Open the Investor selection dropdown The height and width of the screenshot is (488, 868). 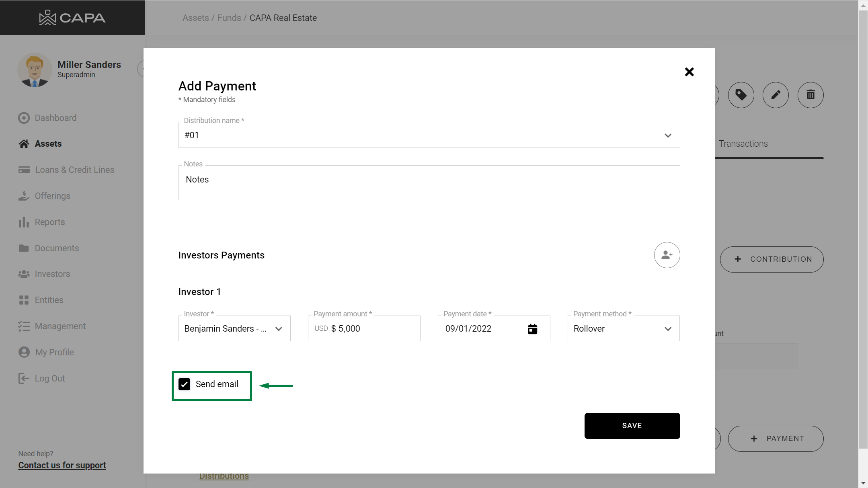point(278,329)
